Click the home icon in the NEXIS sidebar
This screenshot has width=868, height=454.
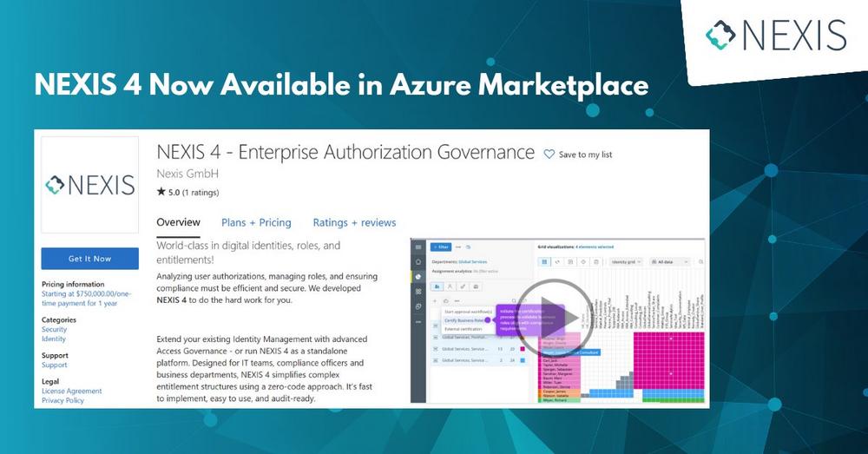[x=418, y=262]
